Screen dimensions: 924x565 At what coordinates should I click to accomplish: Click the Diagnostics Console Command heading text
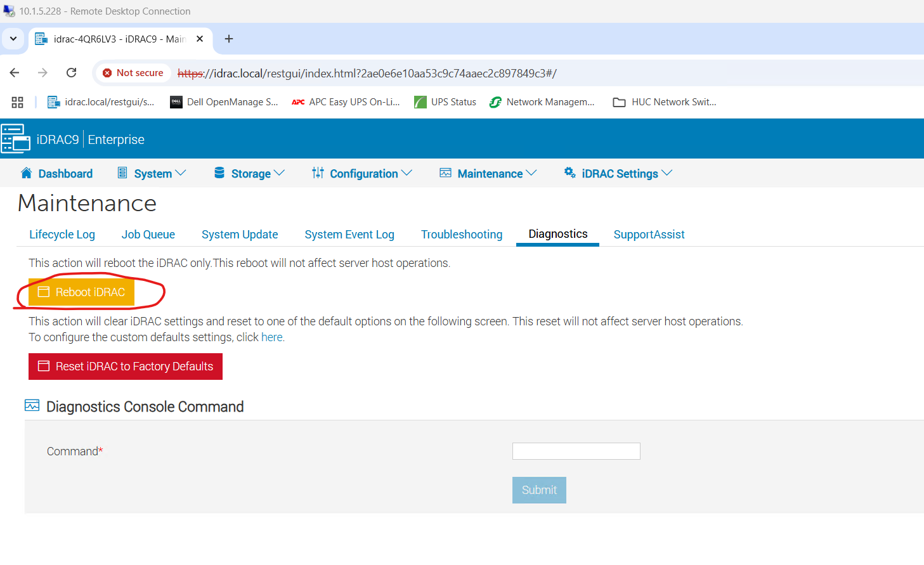pos(145,406)
